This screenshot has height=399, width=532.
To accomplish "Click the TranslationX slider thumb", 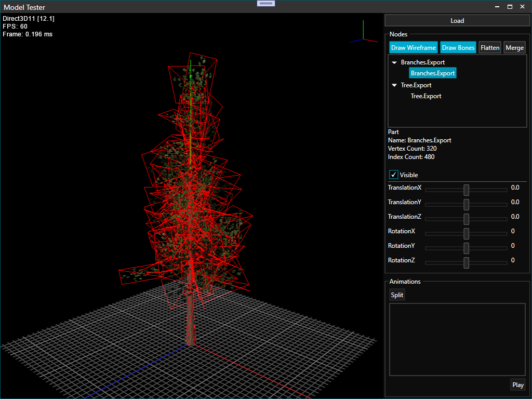I will pos(467,190).
